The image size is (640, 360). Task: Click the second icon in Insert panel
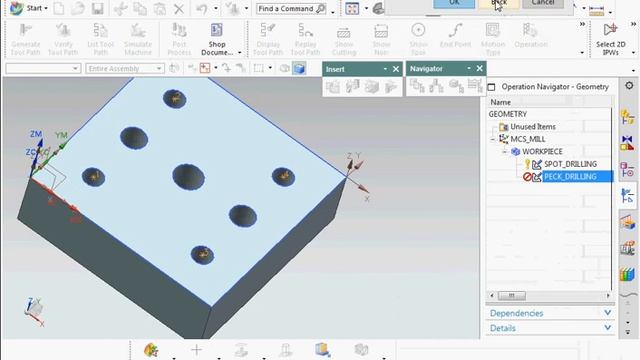[352, 87]
